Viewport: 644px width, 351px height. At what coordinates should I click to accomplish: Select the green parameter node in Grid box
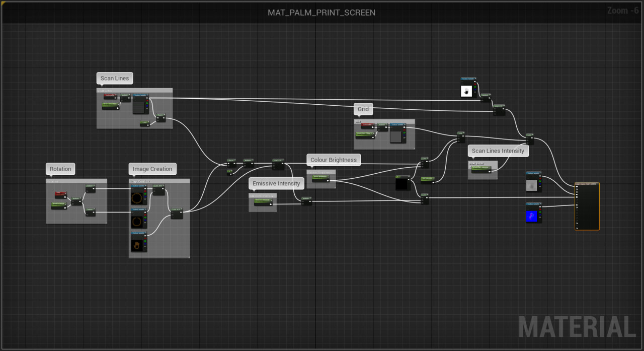point(365,135)
